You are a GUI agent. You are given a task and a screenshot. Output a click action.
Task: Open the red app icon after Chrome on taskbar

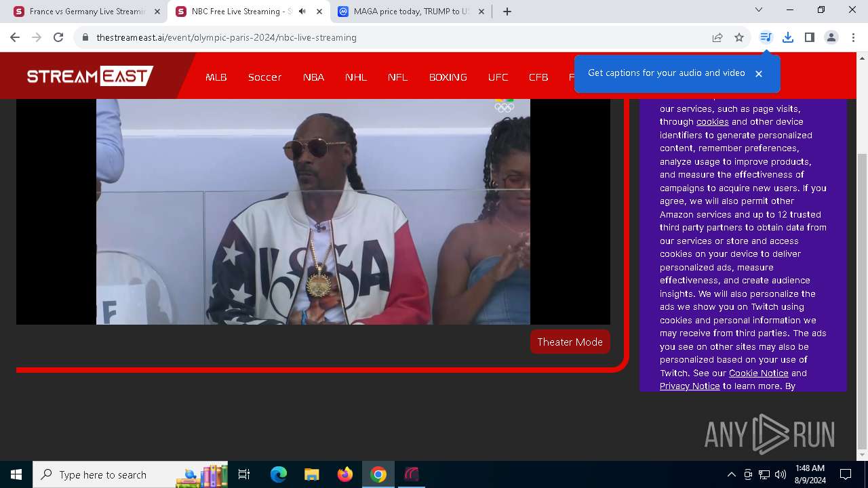click(412, 474)
